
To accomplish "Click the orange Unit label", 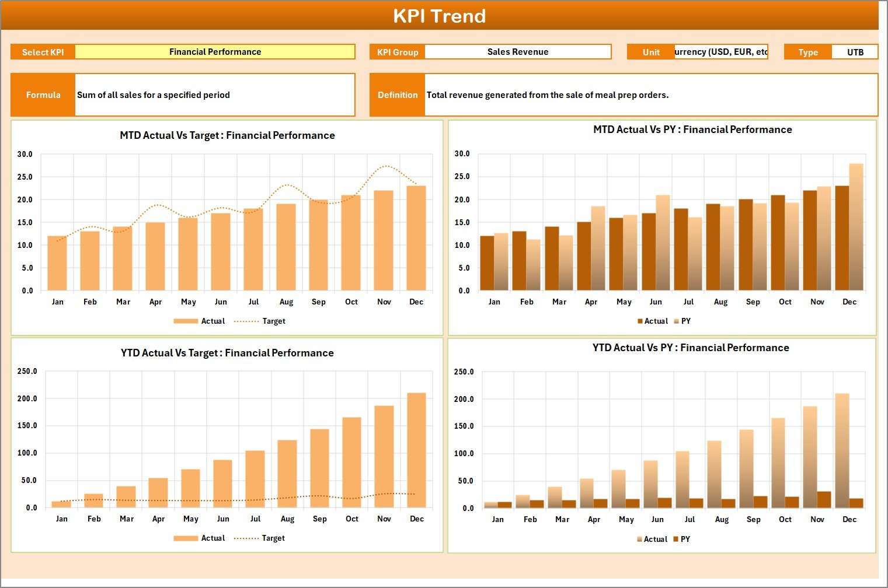I will 650,52.
